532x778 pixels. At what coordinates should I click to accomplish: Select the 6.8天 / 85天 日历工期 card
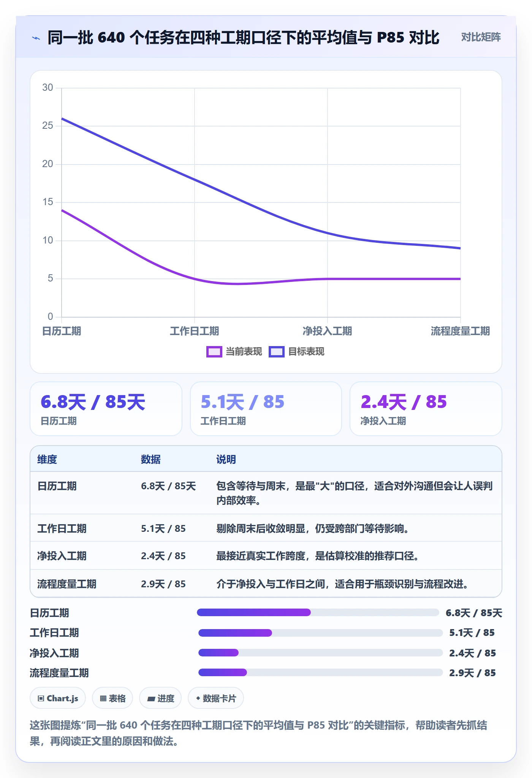[106, 409]
